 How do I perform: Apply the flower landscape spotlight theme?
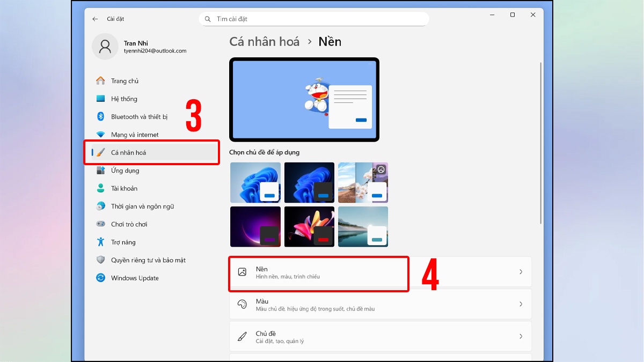(x=363, y=182)
